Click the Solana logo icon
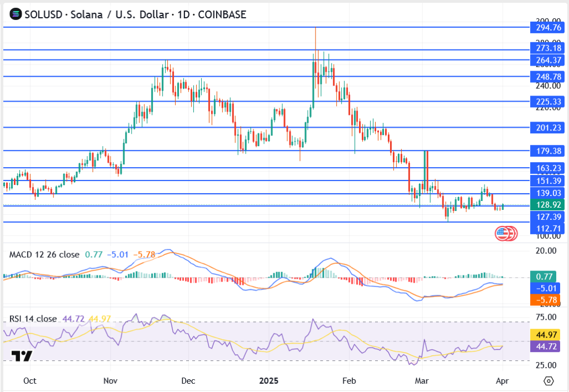This screenshot has height=392, width=569. click(15, 14)
